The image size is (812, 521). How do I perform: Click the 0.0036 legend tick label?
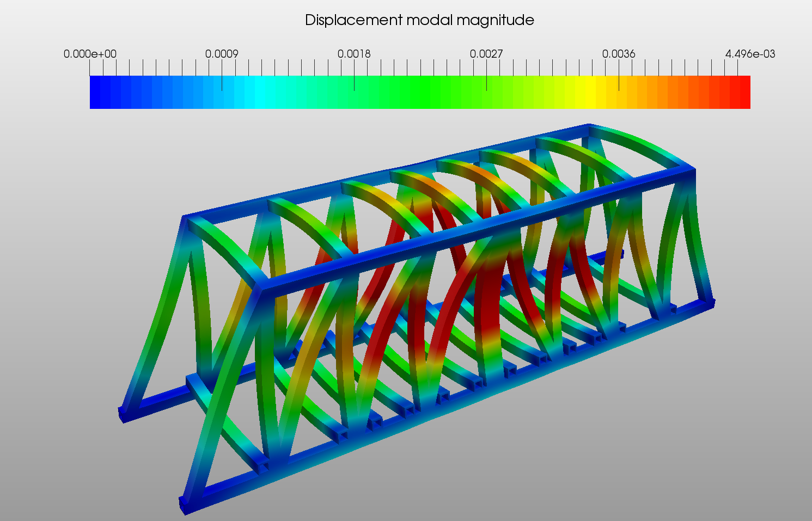coord(619,54)
